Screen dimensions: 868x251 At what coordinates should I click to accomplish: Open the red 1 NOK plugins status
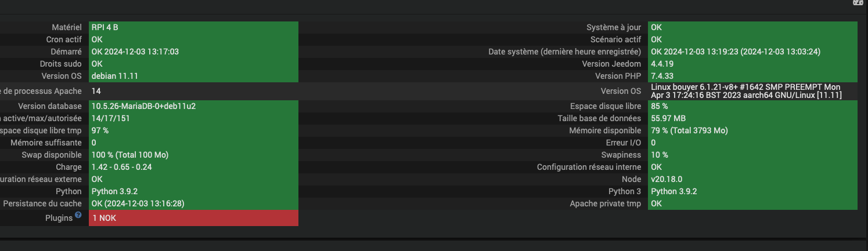(193, 218)
